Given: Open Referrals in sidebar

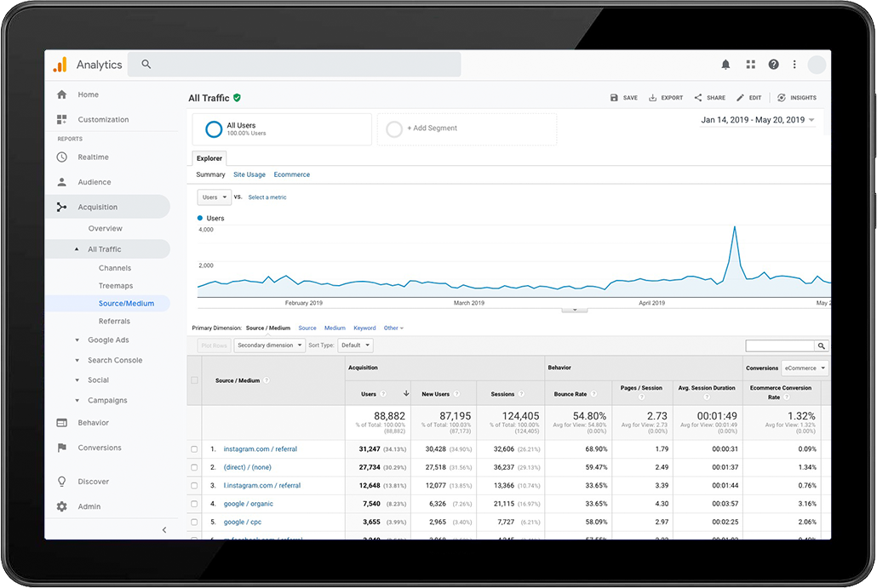Looking at the screenshot, I should pos(114,321).
